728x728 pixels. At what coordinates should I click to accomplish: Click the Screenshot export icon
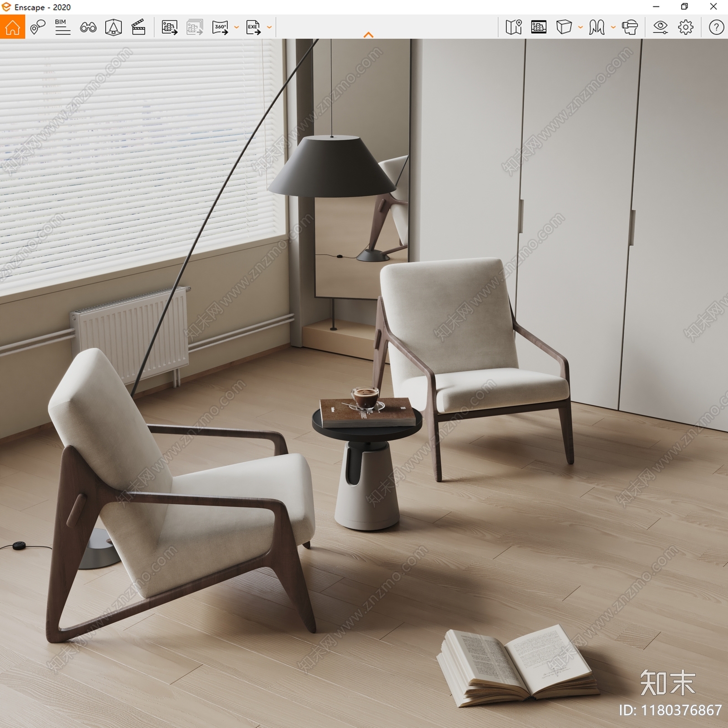tap(170, 27)
